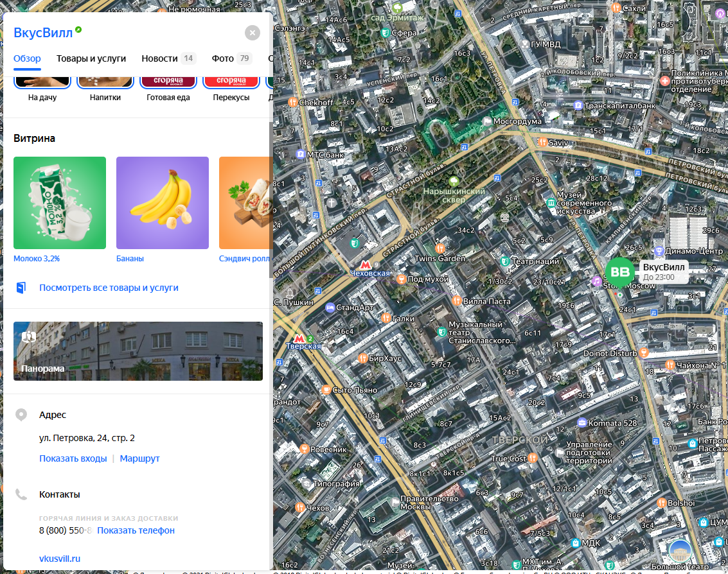The width and height of the screenshot is (728, 574).
Task: Select the Чехов restaurant marker
Action: (300, 508)
